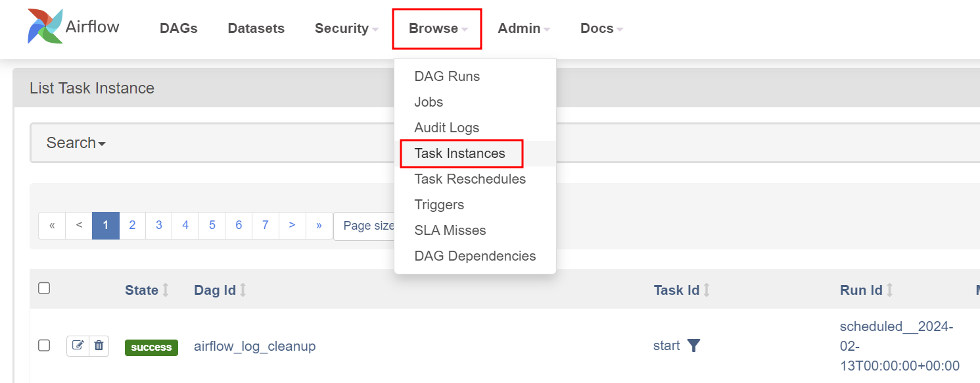
Task: Go to pagination page 2
Action: click(x=132, y=226)
